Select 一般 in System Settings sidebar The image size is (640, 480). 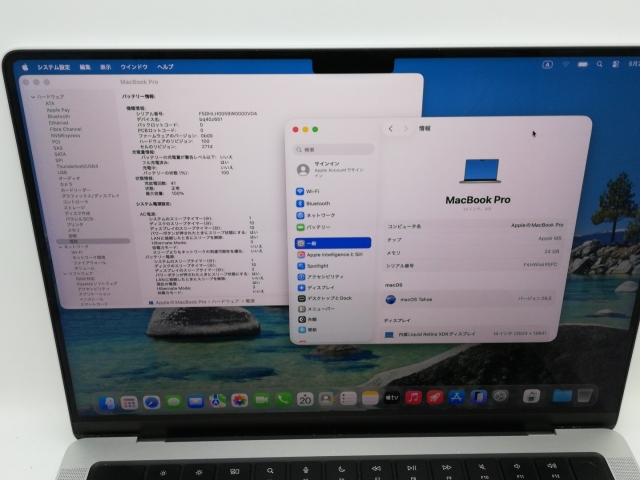click(333, 243)
